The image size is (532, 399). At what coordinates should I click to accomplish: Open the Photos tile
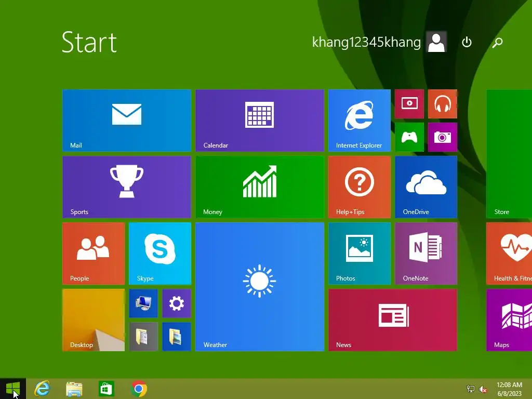(x=360, y=254)
